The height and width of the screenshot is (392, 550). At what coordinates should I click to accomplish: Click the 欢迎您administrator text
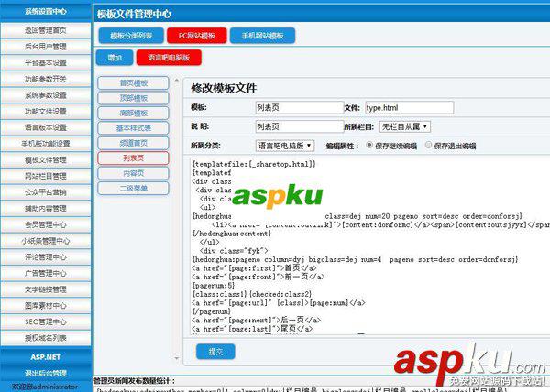coord(45,387)
